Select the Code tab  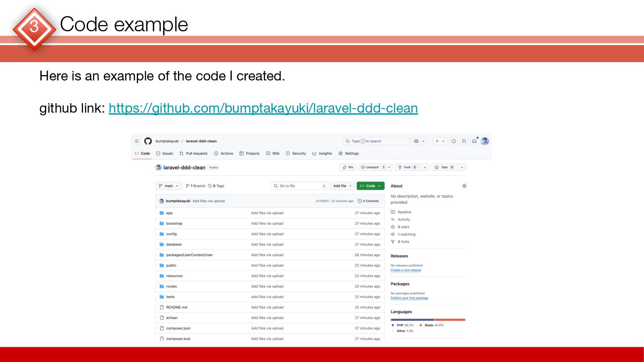(x=142, y=153)
